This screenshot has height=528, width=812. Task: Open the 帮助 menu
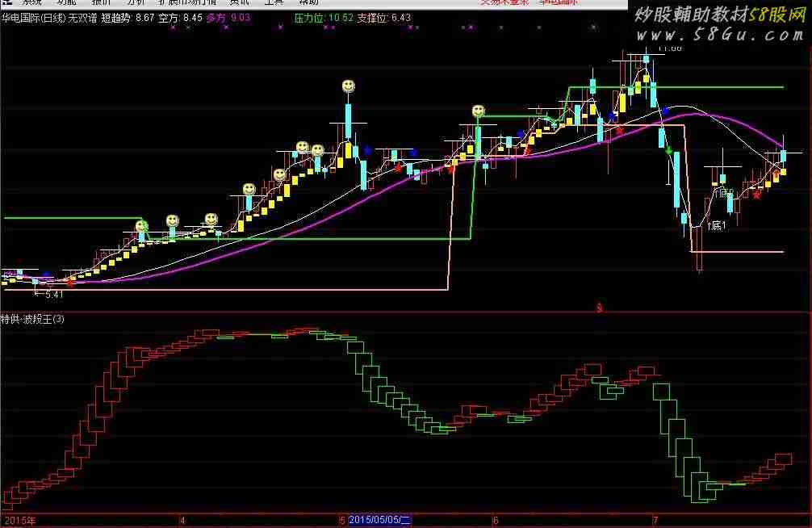pyautogui.click(x=308, y=2)
